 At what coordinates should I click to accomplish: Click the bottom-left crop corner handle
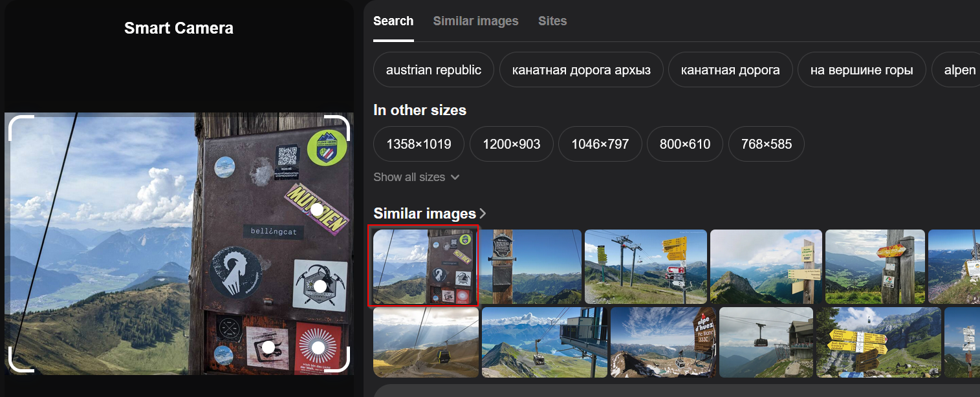19,362
